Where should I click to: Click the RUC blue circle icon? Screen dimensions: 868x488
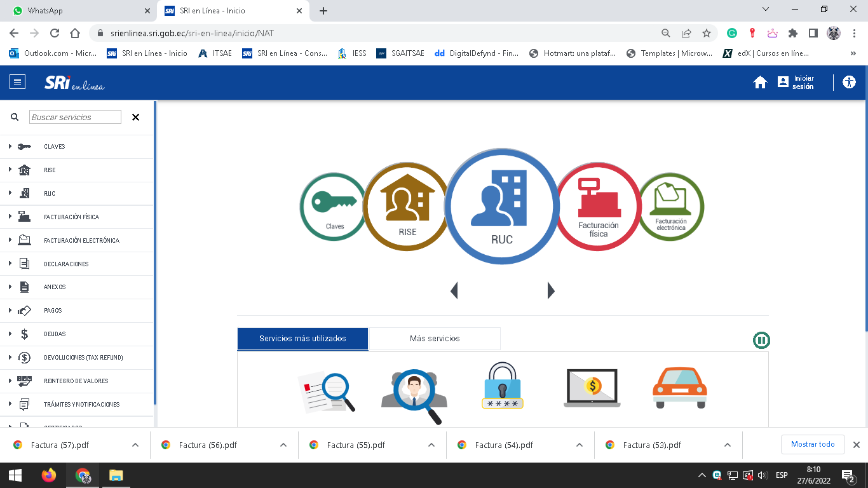point(501,207)
